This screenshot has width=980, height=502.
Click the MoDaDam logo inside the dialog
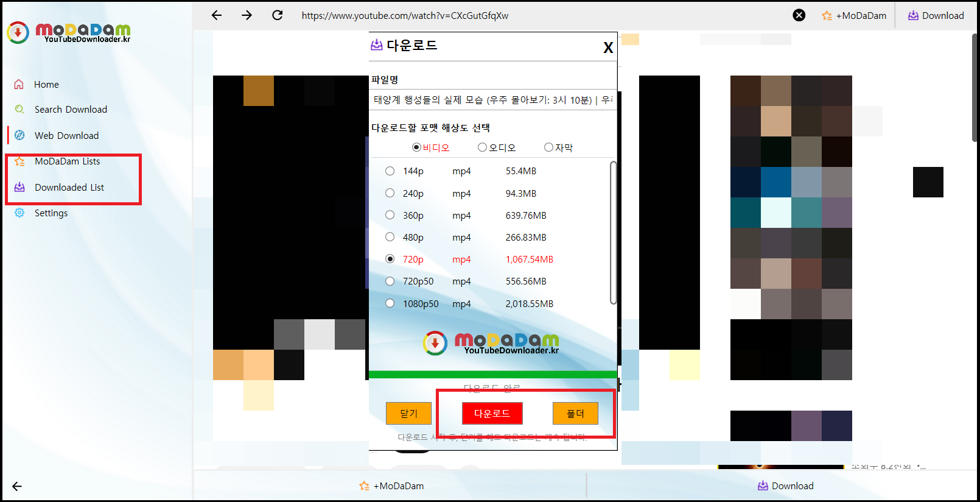click(x=491, y=344)
